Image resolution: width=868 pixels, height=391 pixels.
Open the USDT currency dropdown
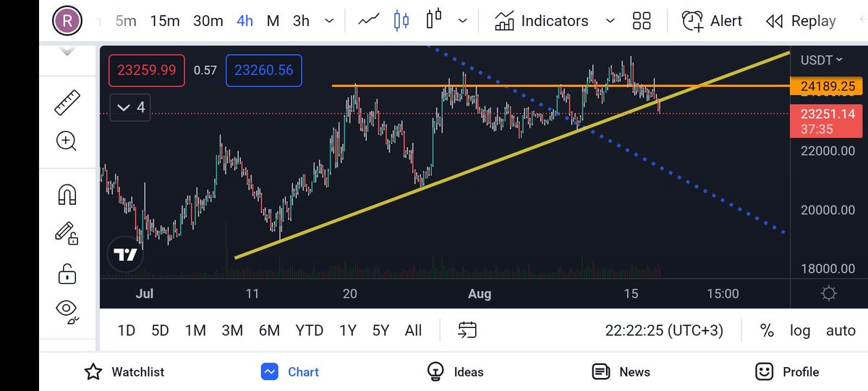[x=822, y=60]
